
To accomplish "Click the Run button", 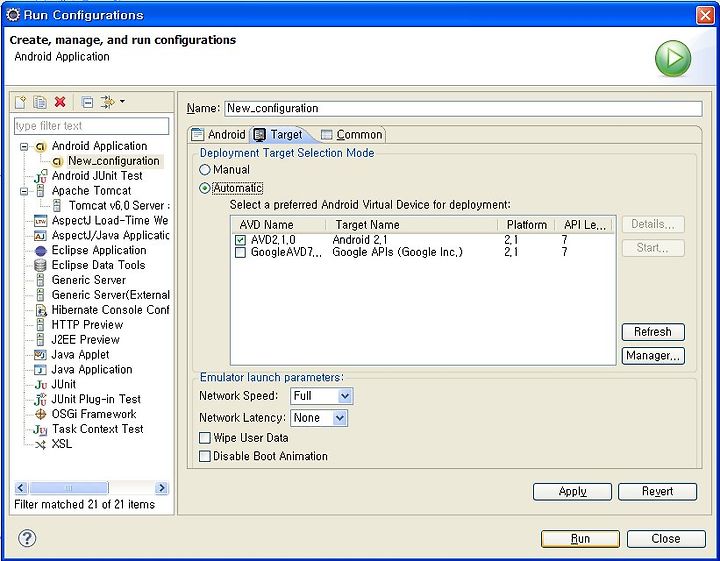I will click(580, 539).
